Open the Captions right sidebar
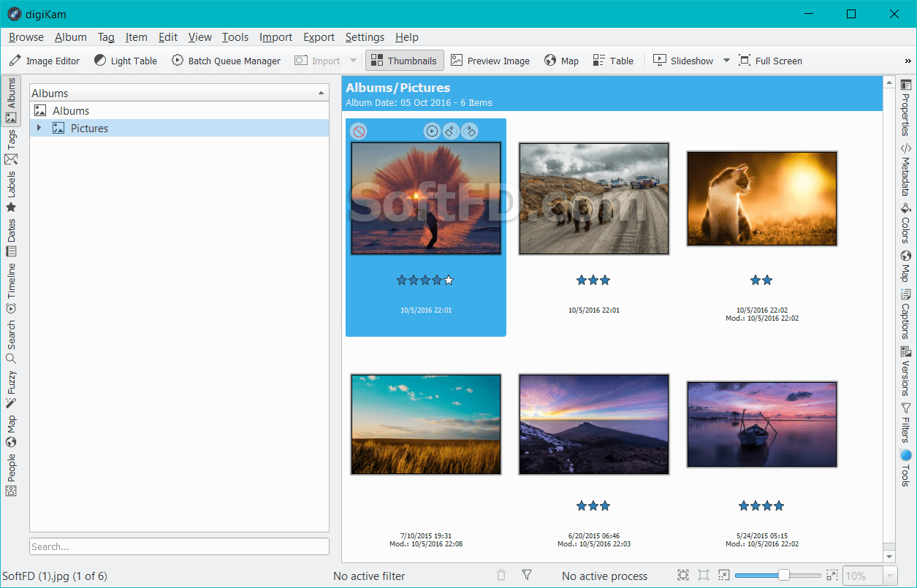 [x=906, y=313]
